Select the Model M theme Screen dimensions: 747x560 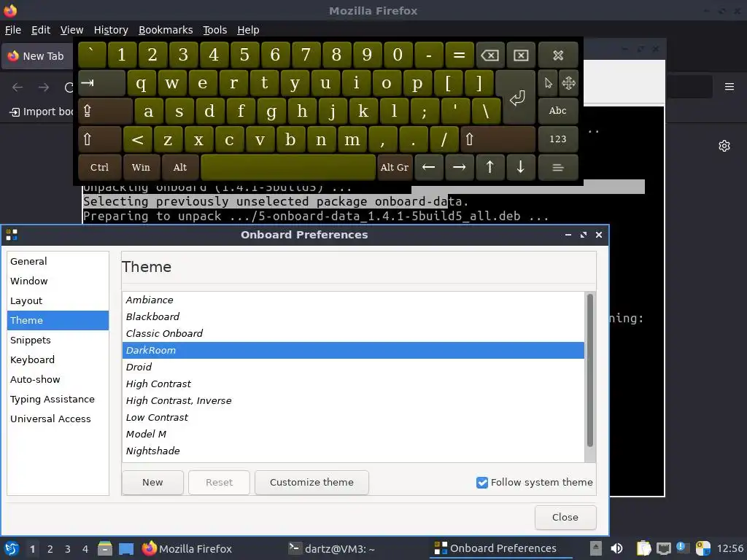pyautogui.click(x=353, y=435)
